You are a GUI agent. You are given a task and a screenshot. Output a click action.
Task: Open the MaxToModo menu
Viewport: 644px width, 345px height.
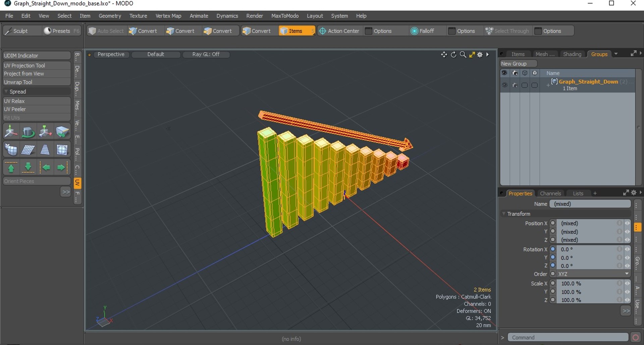point(285,16)
